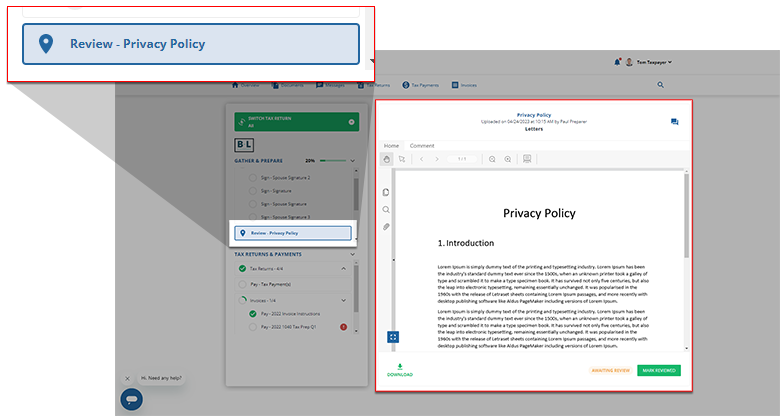Open the document comments chat icon

coord(675,122)
